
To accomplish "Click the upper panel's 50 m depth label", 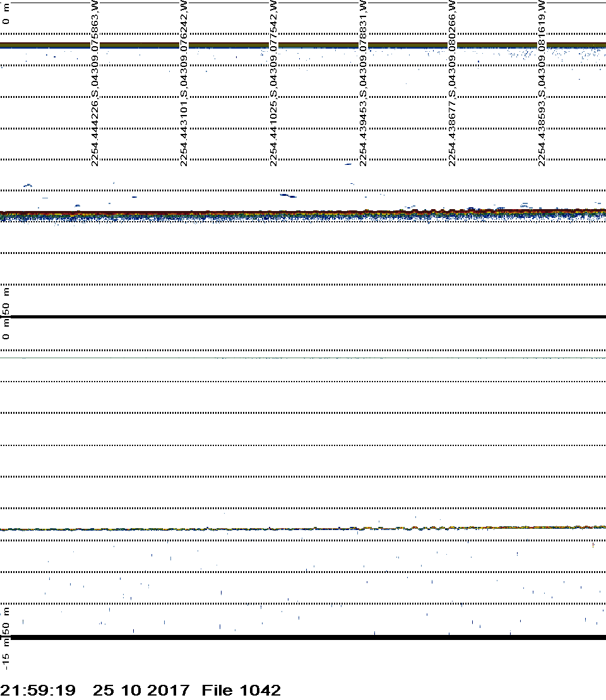I will pos(6,301).
